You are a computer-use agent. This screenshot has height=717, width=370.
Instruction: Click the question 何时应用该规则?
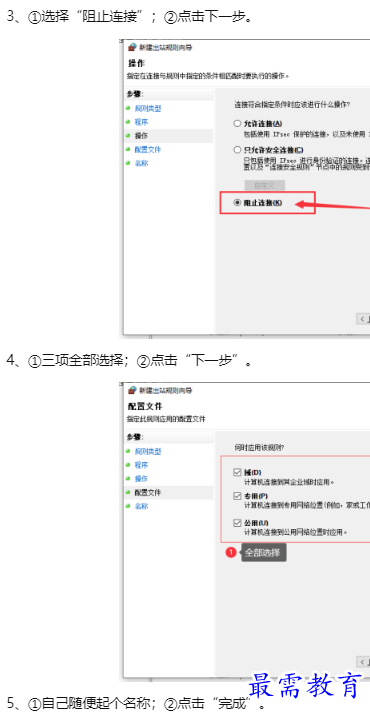[259, 448]
